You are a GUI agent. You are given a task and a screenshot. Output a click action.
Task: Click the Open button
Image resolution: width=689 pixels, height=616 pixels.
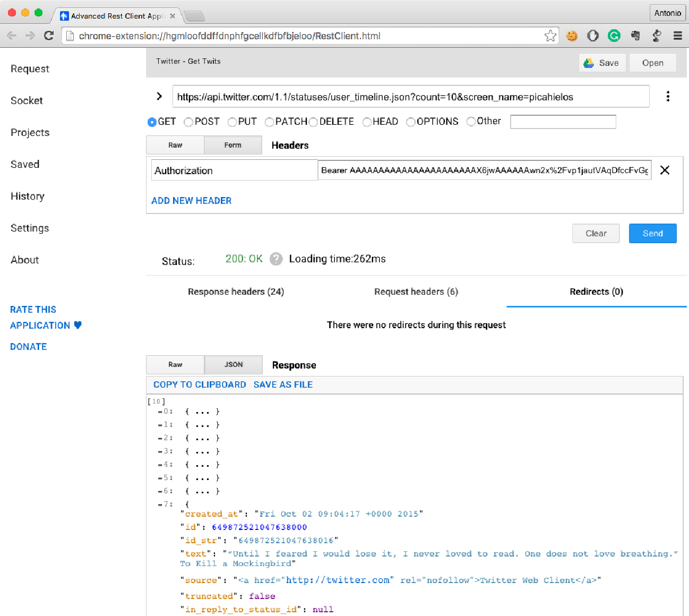click(x=653, y=63)
